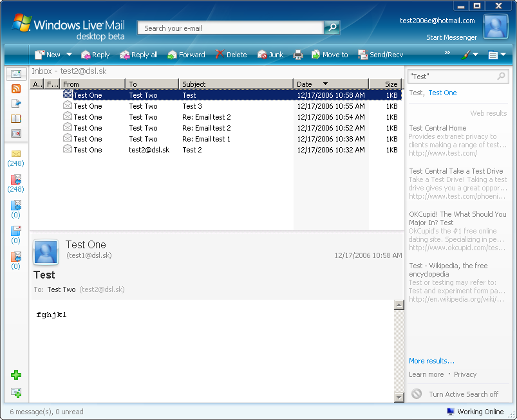Click the preview pane scroll up arrow

[399, 305]
